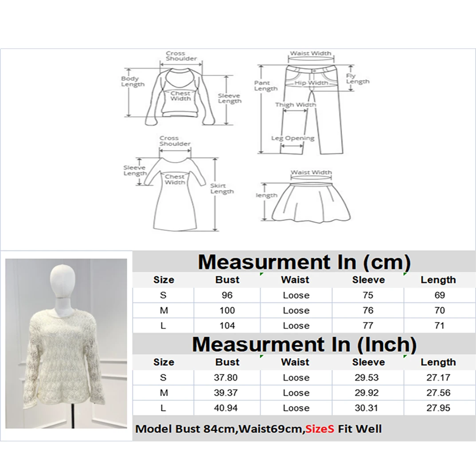Click 'Skirt Length' label beside the dress

(222, 188)
